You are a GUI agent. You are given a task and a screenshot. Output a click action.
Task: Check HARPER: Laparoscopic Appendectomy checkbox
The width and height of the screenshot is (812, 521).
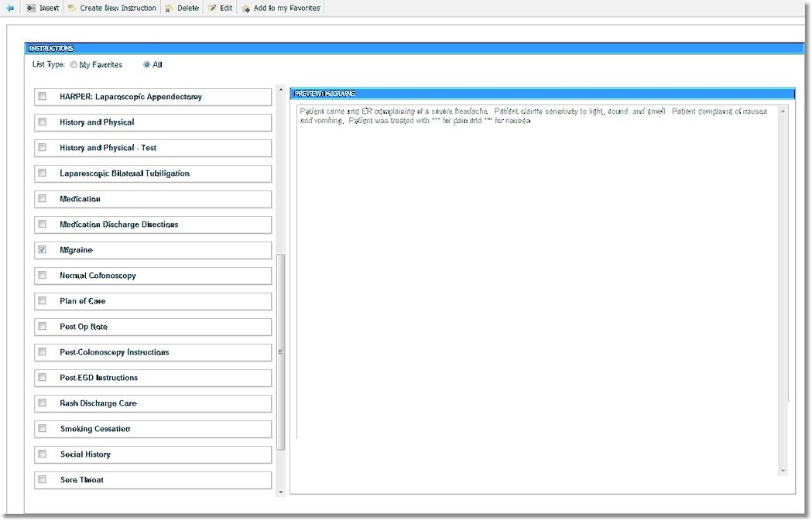point(43,96)
